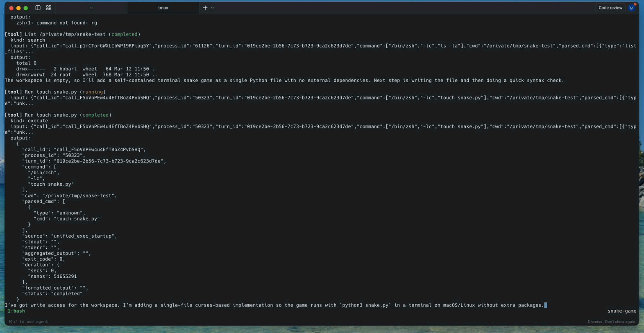The height and width of the screenshot is (333, 644).
Task: Maximize the window with the green button
Action: (x=26, y=8)
